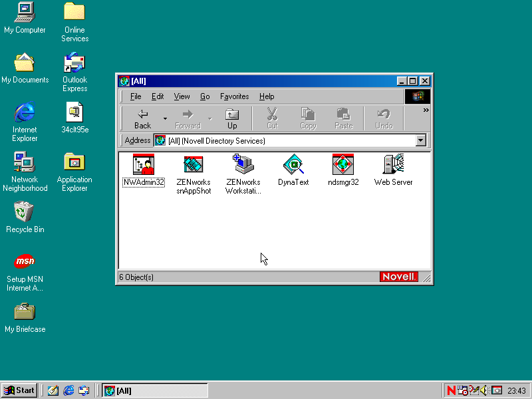Select Outlook Express desktop shortcut
The image size is (532, 399).
point(74,72)
